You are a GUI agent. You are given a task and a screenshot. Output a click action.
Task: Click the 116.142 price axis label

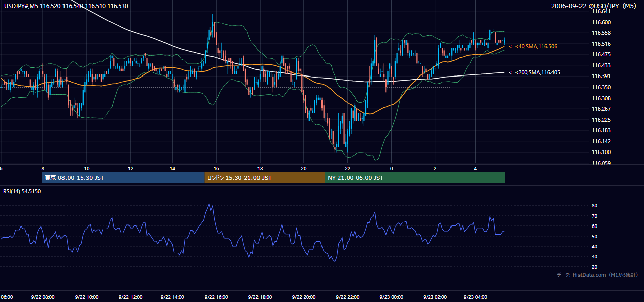coord(602,141)
